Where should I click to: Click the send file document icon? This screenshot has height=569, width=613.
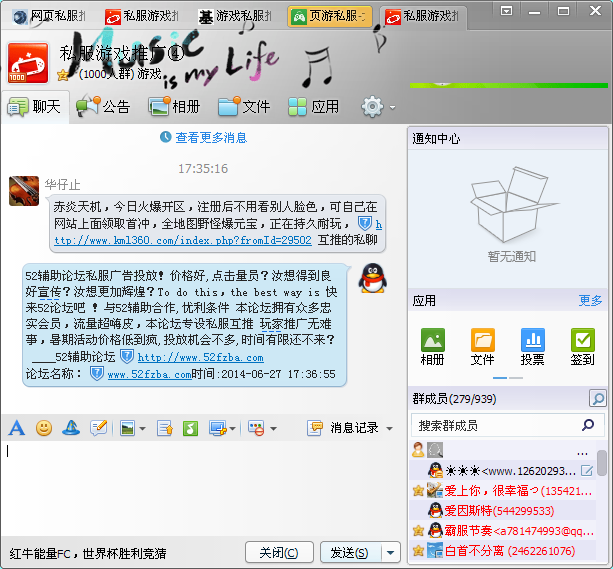coord(165,428)
